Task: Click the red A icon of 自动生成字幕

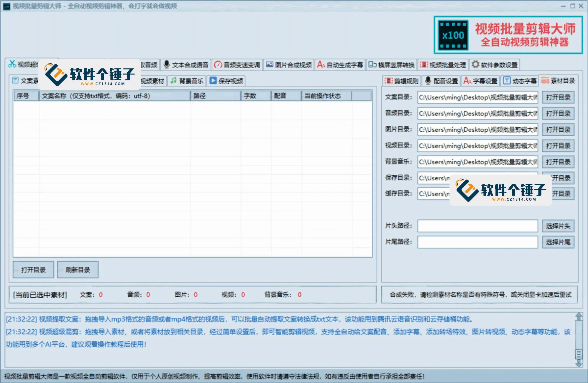Action: click(321, 65)
